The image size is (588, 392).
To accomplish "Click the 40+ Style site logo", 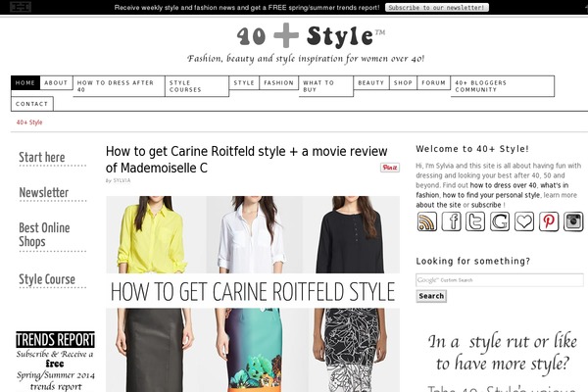I will pos(311,36).
